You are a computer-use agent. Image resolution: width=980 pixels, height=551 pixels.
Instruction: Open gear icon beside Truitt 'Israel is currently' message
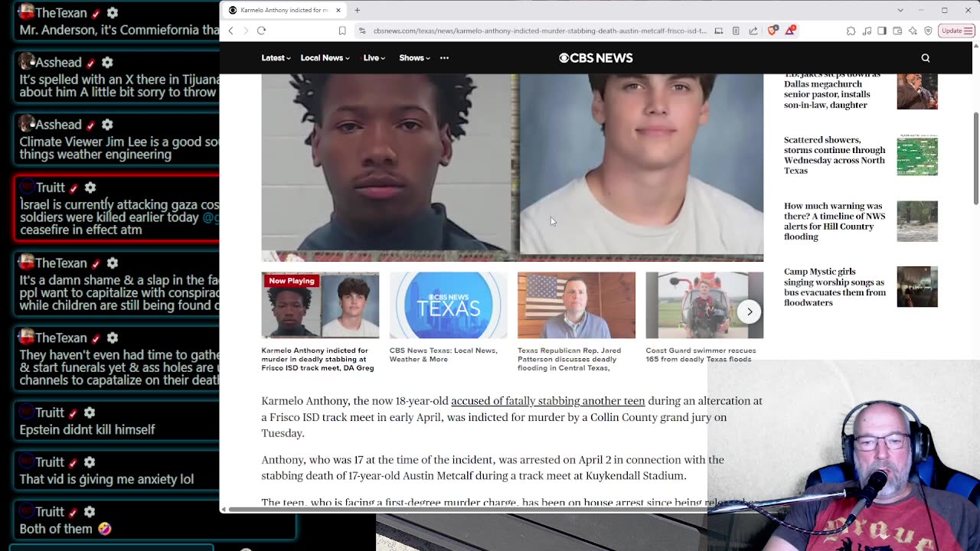[x=90, y=187]
